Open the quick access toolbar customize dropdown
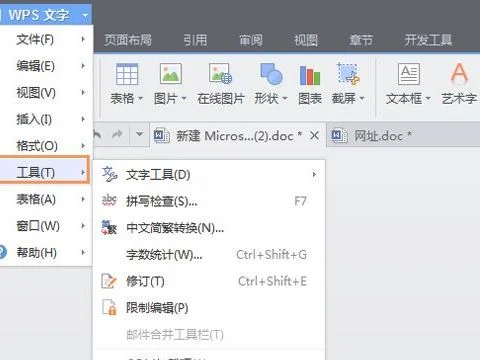 pos(139,135)
